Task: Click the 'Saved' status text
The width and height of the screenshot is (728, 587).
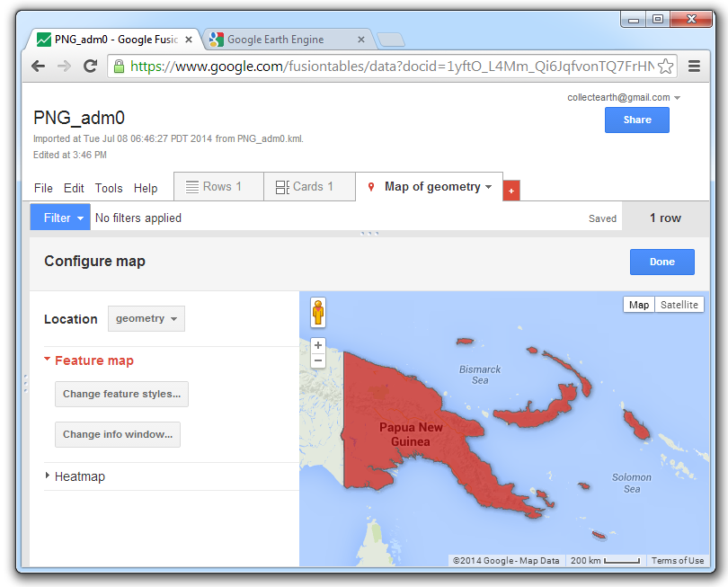Action: (603, 218)
